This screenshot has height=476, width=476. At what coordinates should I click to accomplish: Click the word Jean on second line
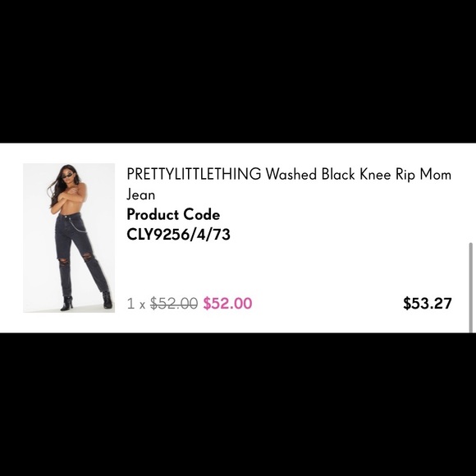coord(140,195)
